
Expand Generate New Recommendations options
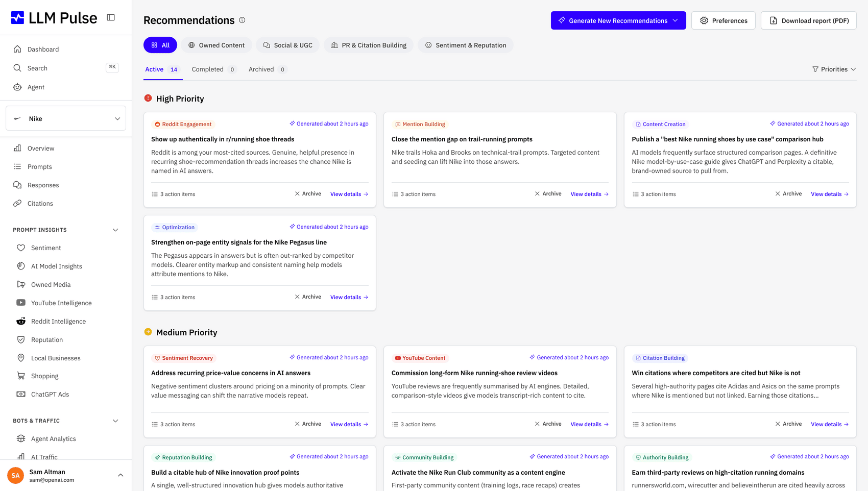(x=675, y=20)
